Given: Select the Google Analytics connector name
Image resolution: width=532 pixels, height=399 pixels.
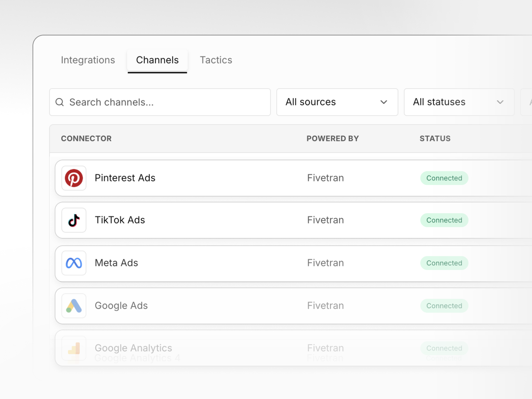Looking at the screenshot, I should [133, 348].
